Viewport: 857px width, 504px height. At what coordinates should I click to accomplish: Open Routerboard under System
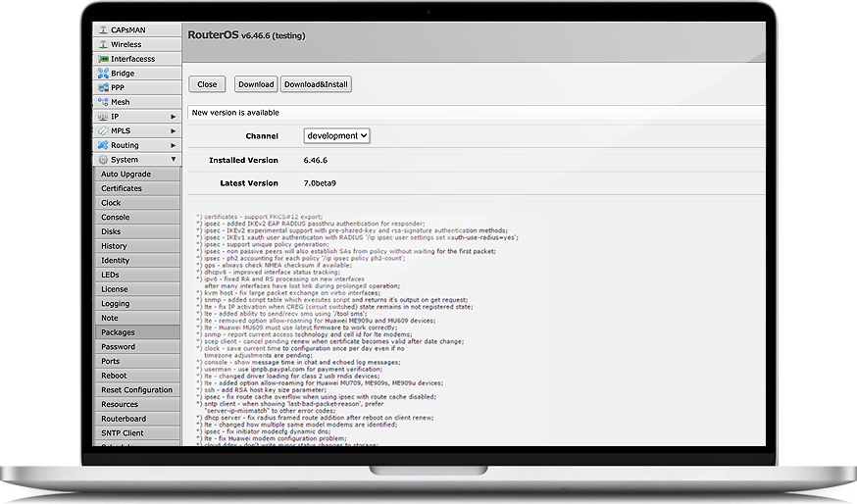point(137,419)
